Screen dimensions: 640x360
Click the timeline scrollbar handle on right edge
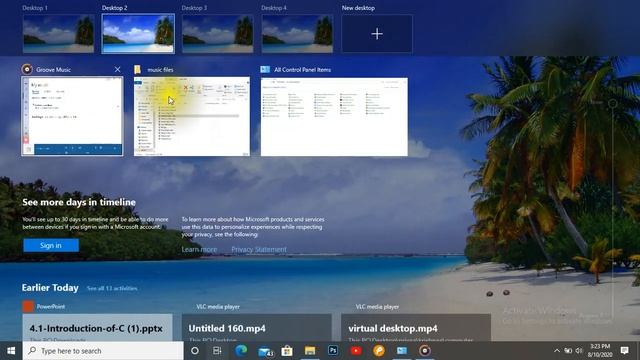(x=613, y=104)
